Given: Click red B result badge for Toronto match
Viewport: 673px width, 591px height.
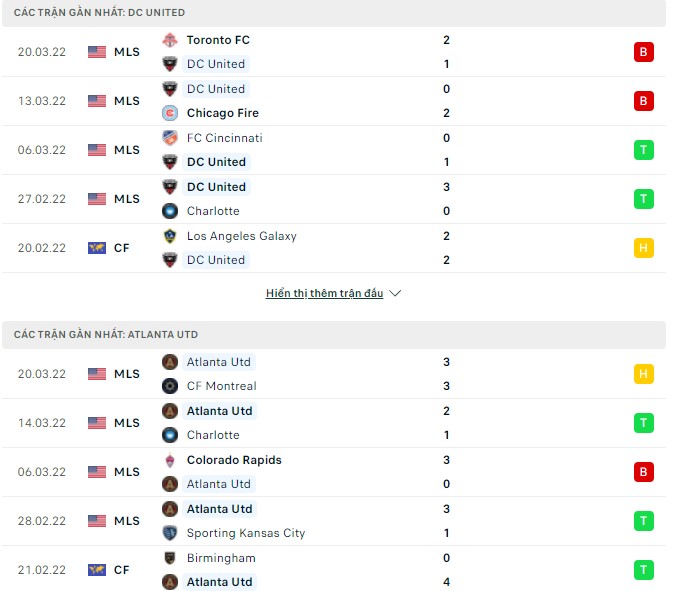Looking at the screenshot, I should pos(643,52).
